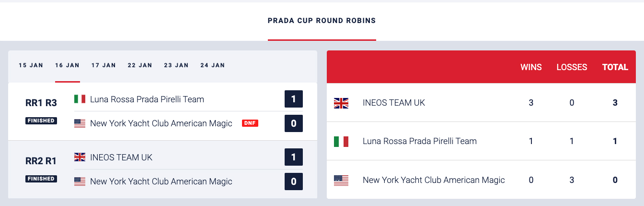Click UK flag beside INEOS in RR2 R1
Image resolution: width=644 pixels, height=206 pixels.
pos(80,157)
